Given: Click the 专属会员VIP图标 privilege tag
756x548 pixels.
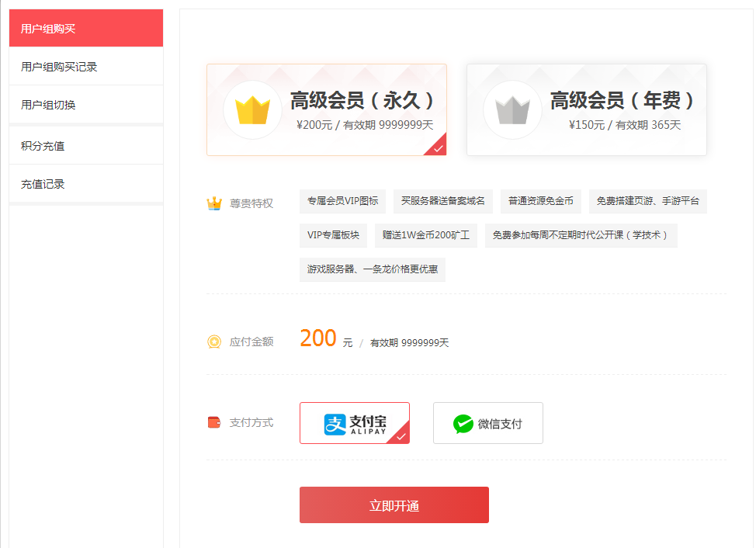Looking at the screenshot, I should coord(342,201).
